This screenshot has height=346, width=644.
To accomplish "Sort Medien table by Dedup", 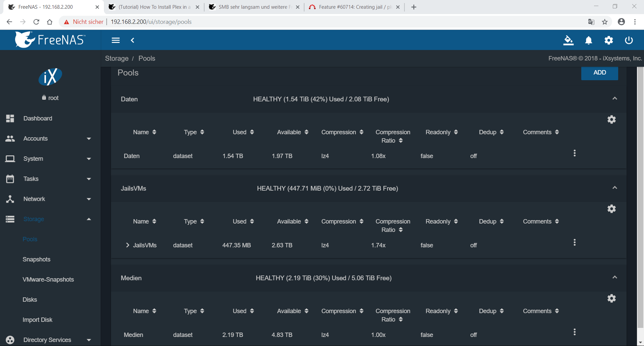I will [491, 311].
